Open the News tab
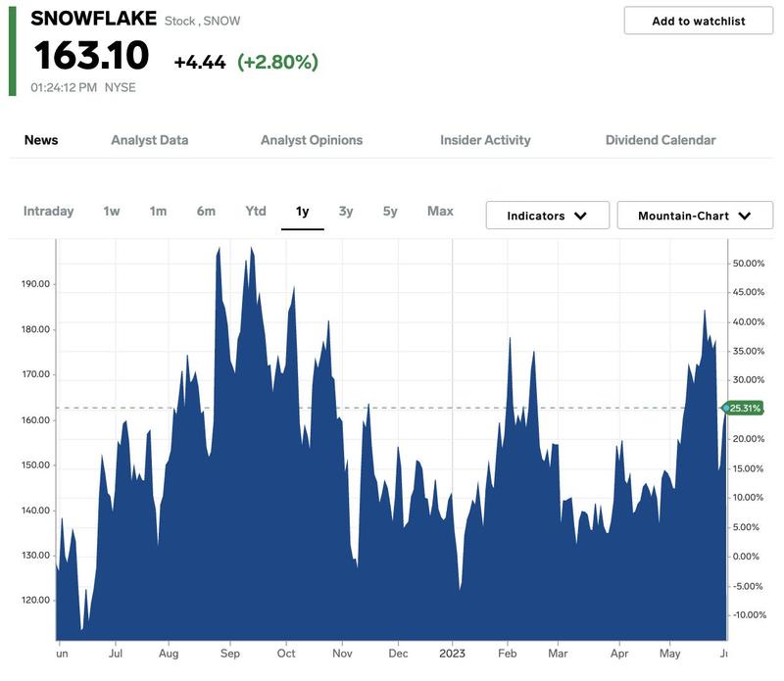This screenshot has width=784, height=681. (x=41, y=140)
